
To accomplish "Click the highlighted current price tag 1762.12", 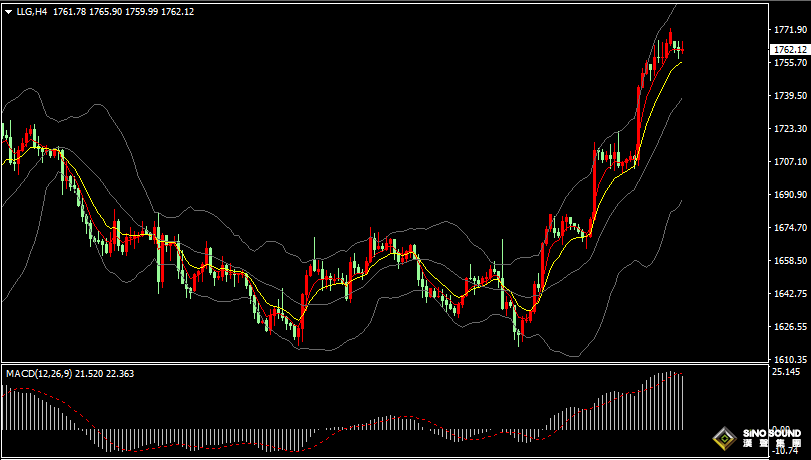I will click(789, 49).
